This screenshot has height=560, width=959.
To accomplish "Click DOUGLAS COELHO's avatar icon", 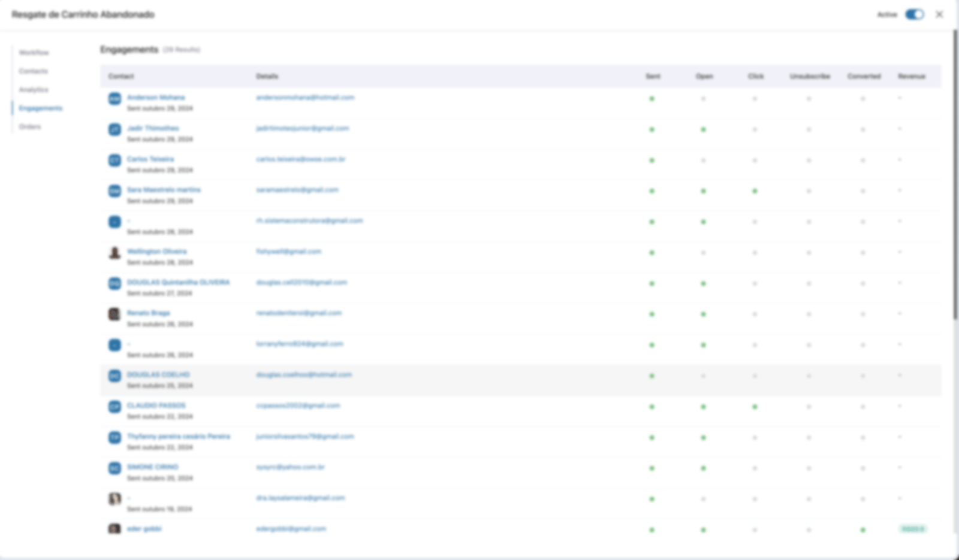I will point(114,376).
